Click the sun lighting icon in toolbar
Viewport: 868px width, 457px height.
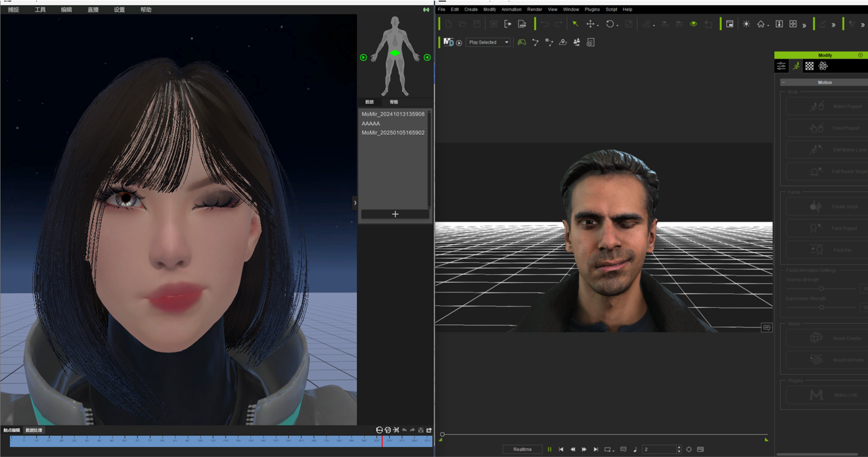(746, 24)
